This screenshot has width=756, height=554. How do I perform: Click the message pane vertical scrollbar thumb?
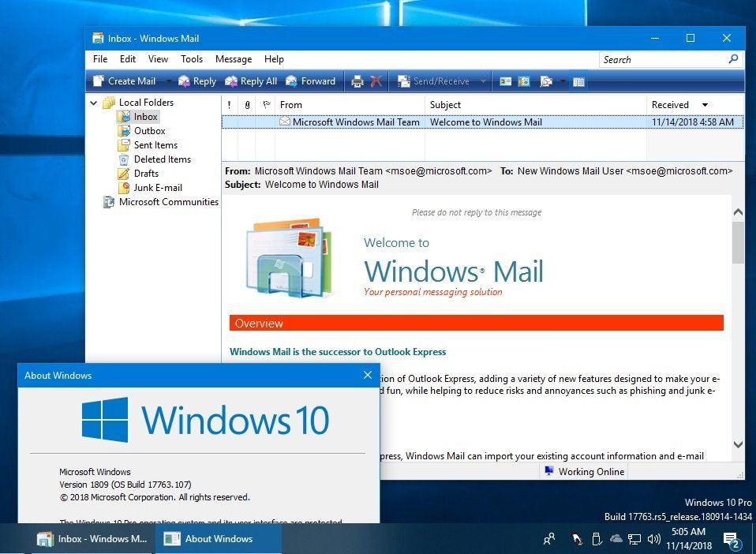coord(738,241)
